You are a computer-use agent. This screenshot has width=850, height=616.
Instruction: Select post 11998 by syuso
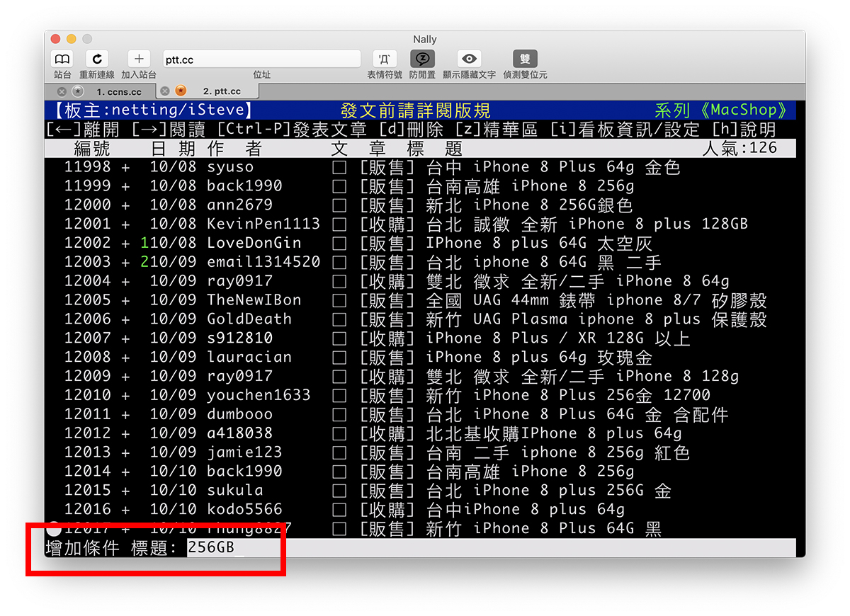[420, 168]
